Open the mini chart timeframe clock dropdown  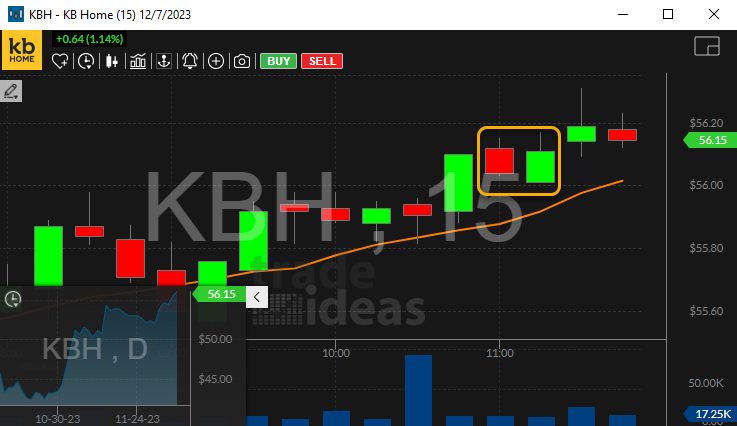tap(13, 299)
